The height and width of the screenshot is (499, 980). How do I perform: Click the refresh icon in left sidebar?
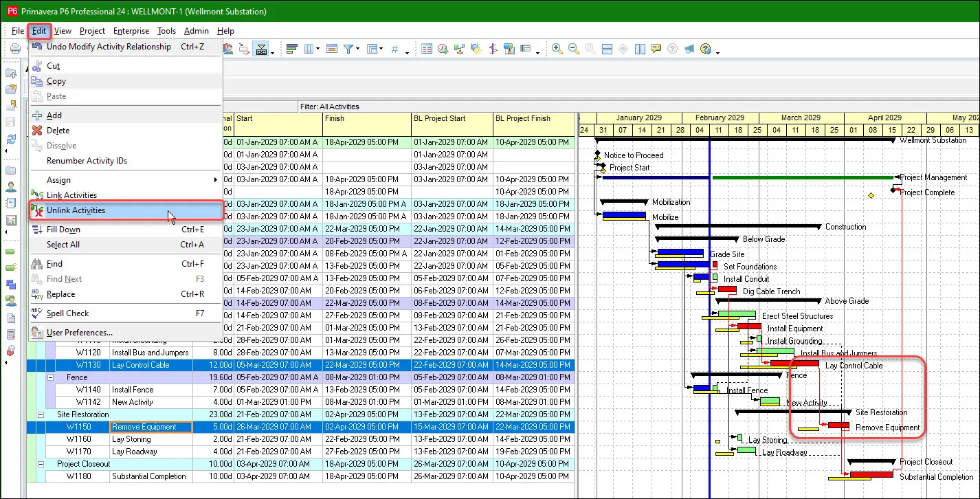(11, 140)
